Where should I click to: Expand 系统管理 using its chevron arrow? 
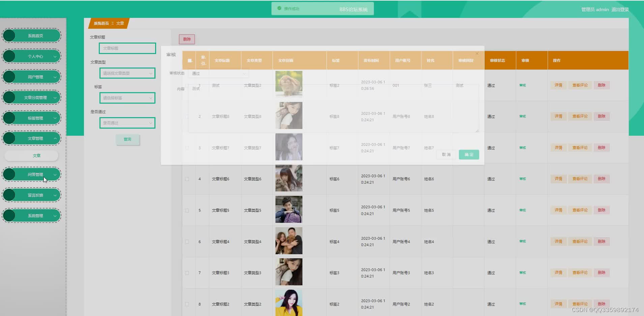click(x=55, y=216)
